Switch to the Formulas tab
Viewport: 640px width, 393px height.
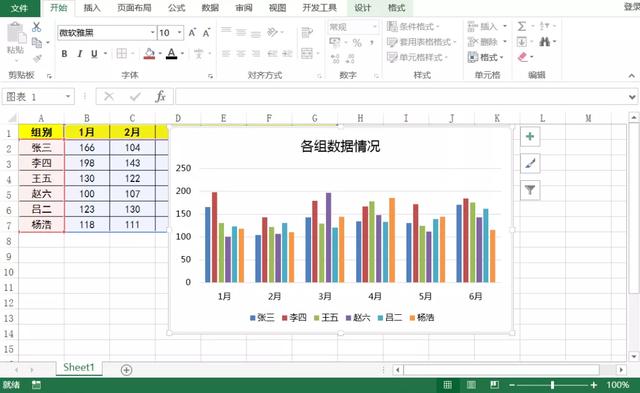[176, 8]
